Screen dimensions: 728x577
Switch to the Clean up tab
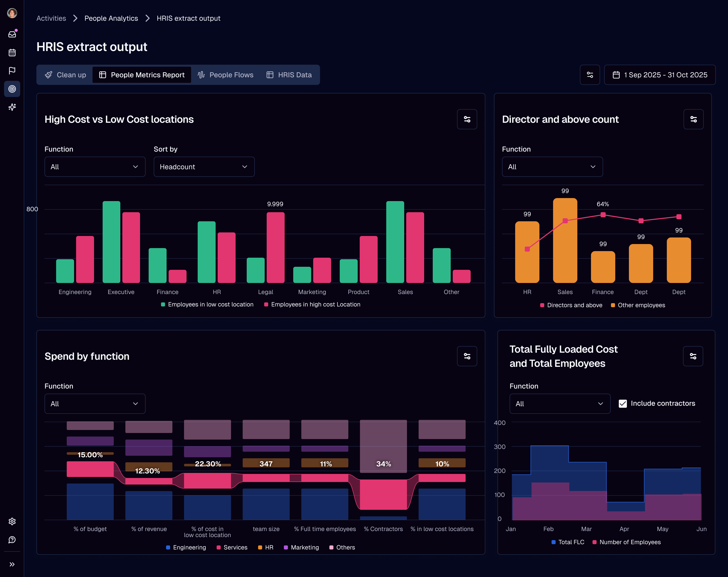[x=65, y=75]
